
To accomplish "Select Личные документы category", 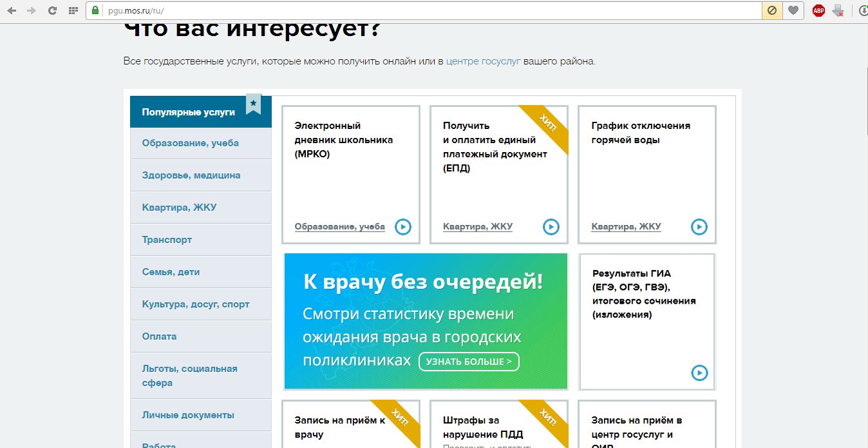I will click(x=201, y=415).
